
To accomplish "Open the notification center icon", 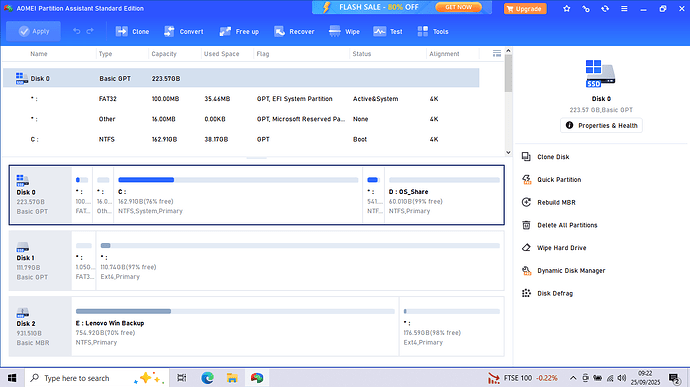I will pos(674,378).
